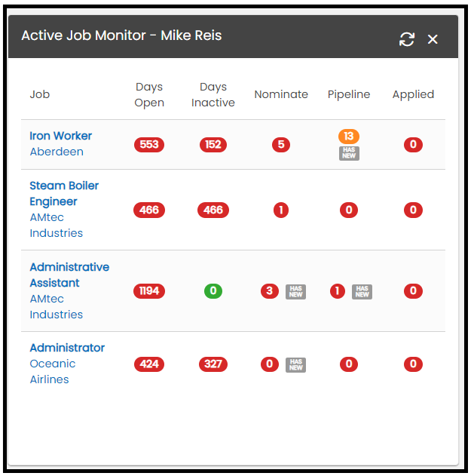The width and height of the screenshot is (474, 476).
Task: Open Steam Boiler Engineer job
Action: coord(64,193)
